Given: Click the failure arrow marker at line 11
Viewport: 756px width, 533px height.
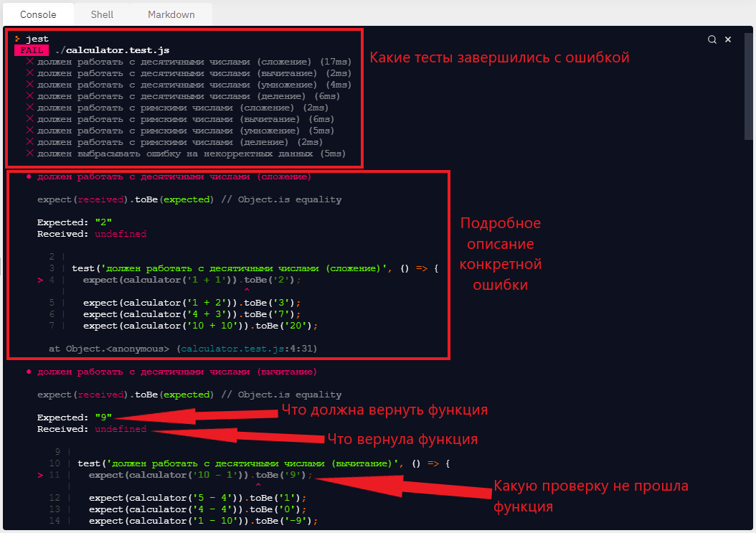Looking at the screenshot, I should coord(39,474).
